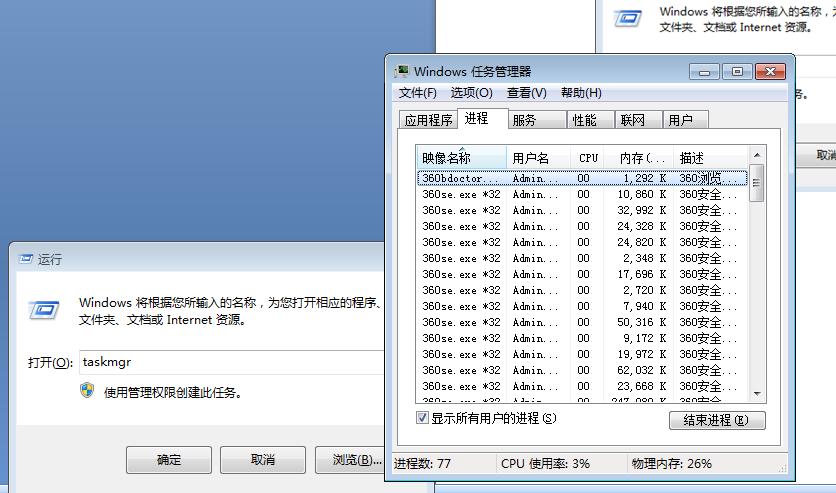This screenshot has height=493, width=836.
Task: Select 360se.exe row using 32,992 K
Action: pyautogui.click(x=582, y=210)
